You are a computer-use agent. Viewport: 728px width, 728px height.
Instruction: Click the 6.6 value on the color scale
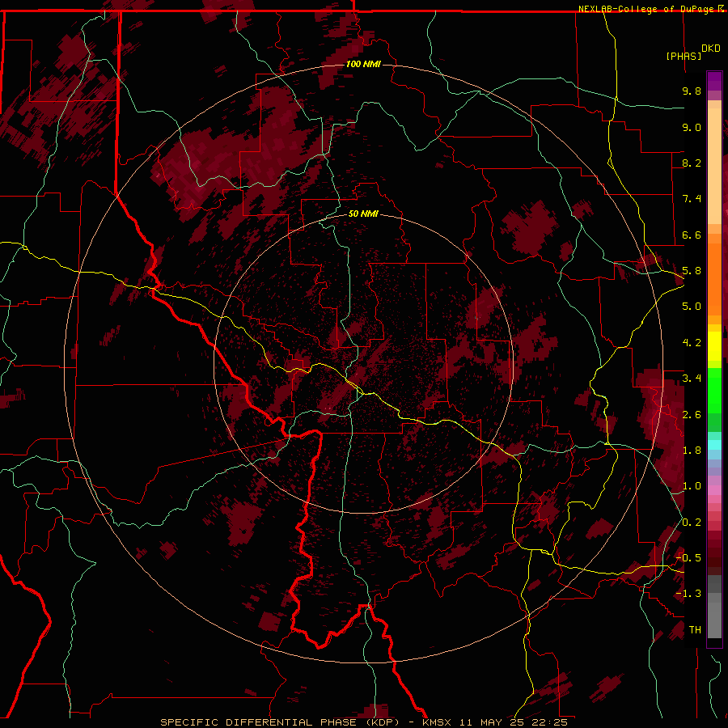point(692,235)
